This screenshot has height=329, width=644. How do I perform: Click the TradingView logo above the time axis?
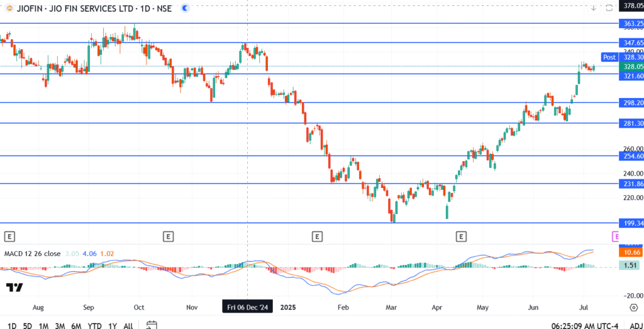click(14, 287)
